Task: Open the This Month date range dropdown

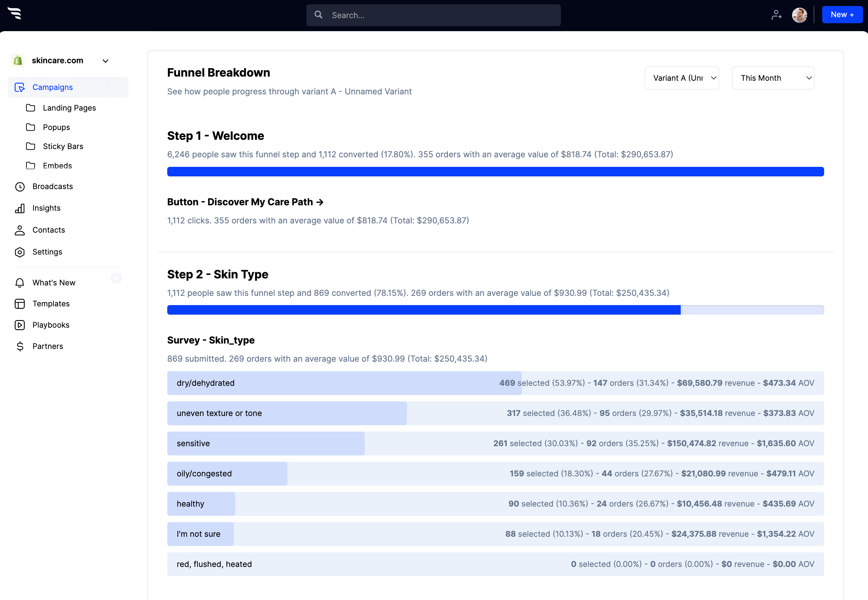Action: pos(773,78)
